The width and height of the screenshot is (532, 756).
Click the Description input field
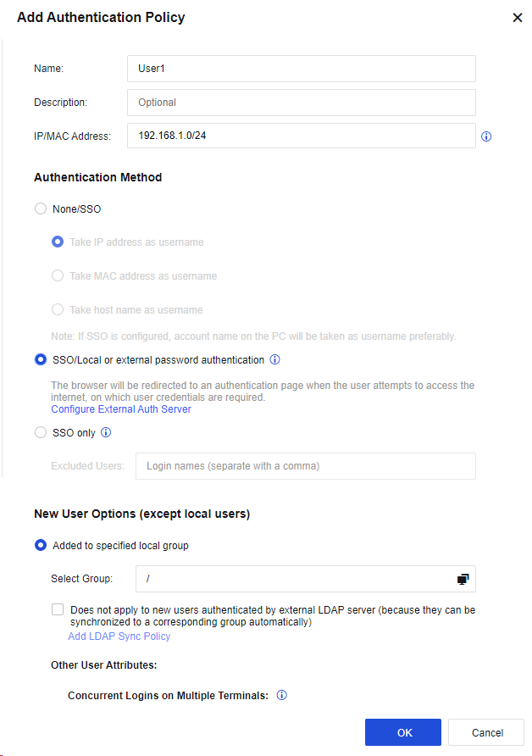pyautogui.click(x=301, y=103)
